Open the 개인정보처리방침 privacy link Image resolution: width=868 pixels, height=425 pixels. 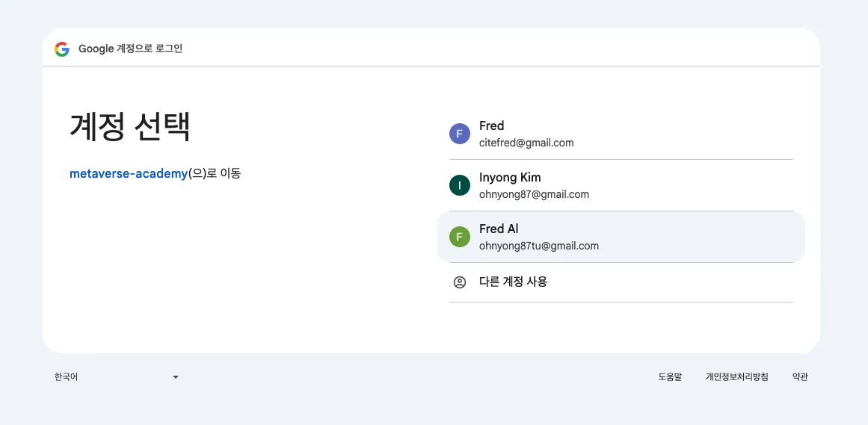tap(736, 377)
